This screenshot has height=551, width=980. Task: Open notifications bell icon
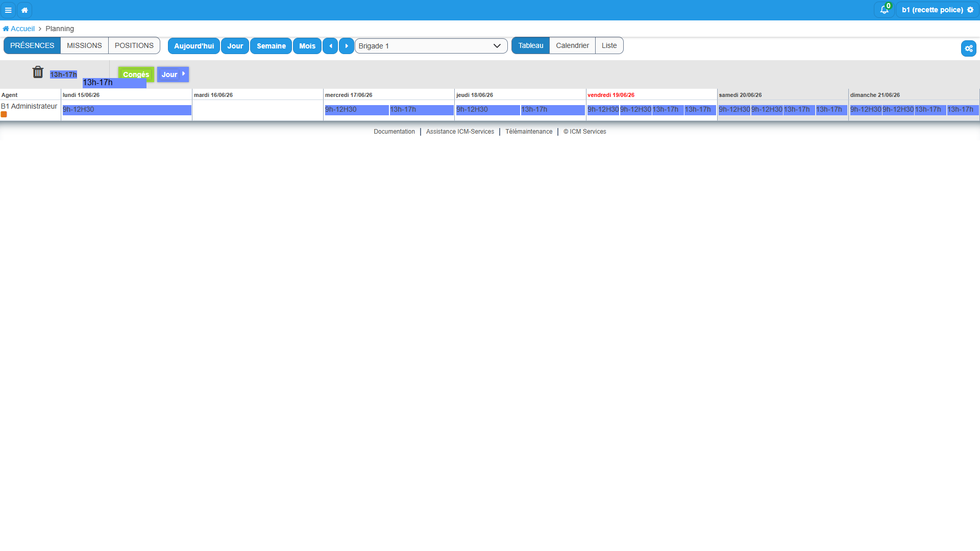click(x=884, y=10)
